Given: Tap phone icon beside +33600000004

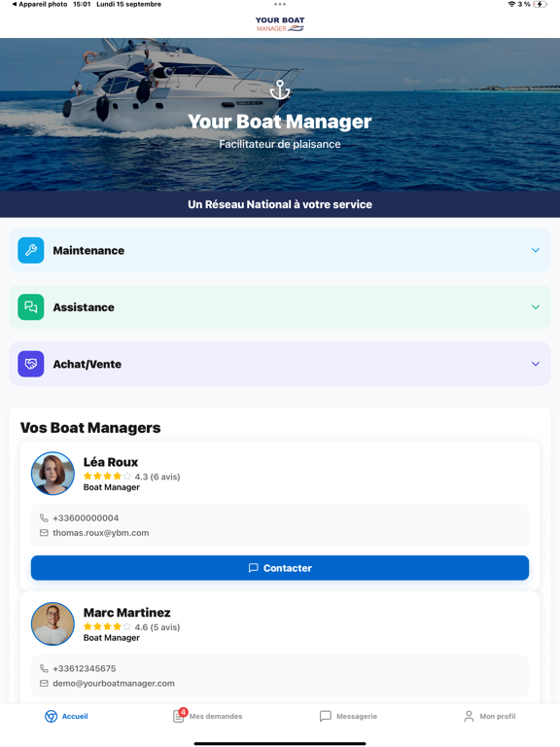Looking at the screenshot, I should [x=44, y=517].
